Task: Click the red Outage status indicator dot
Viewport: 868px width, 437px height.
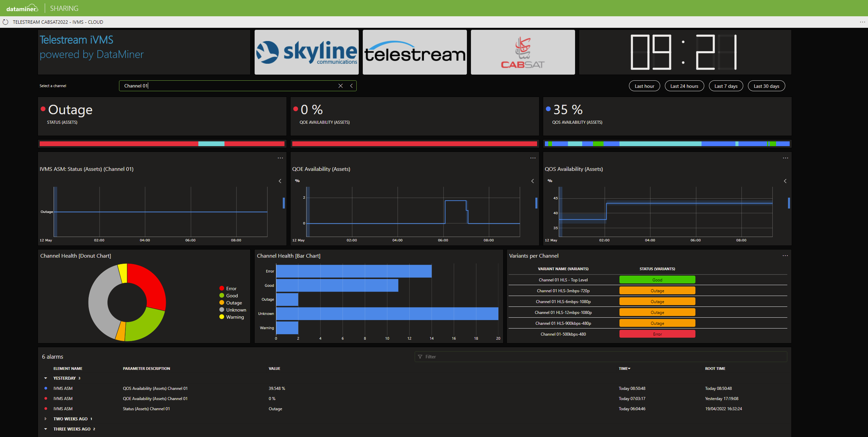Action: tap(43, 109)
